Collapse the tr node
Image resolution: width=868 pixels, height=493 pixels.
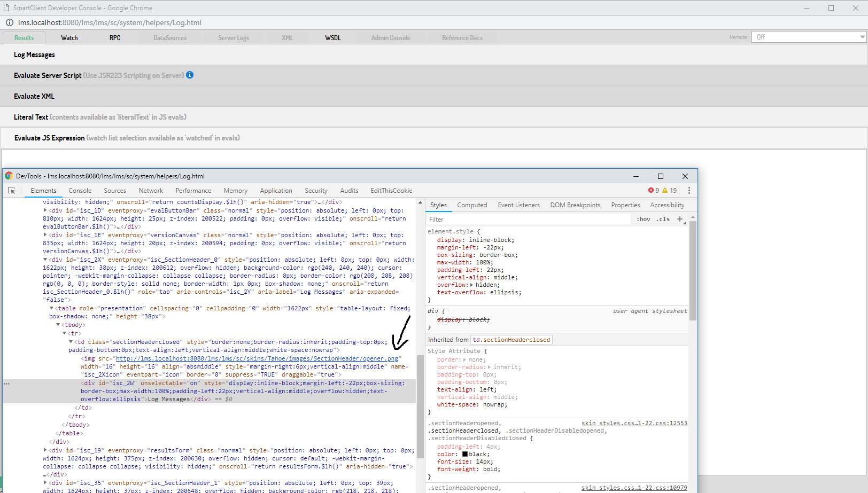(x=64, y=333)
